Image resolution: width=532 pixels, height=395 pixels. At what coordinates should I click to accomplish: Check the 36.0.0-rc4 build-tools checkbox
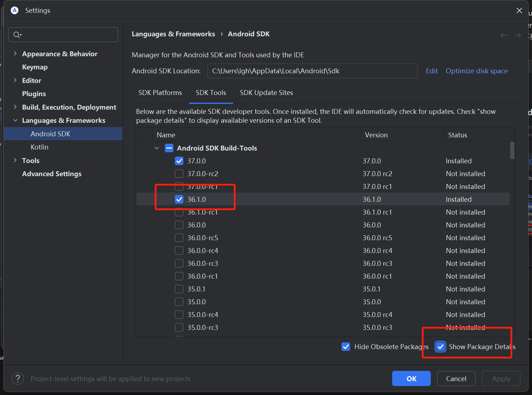click(179, 251)
